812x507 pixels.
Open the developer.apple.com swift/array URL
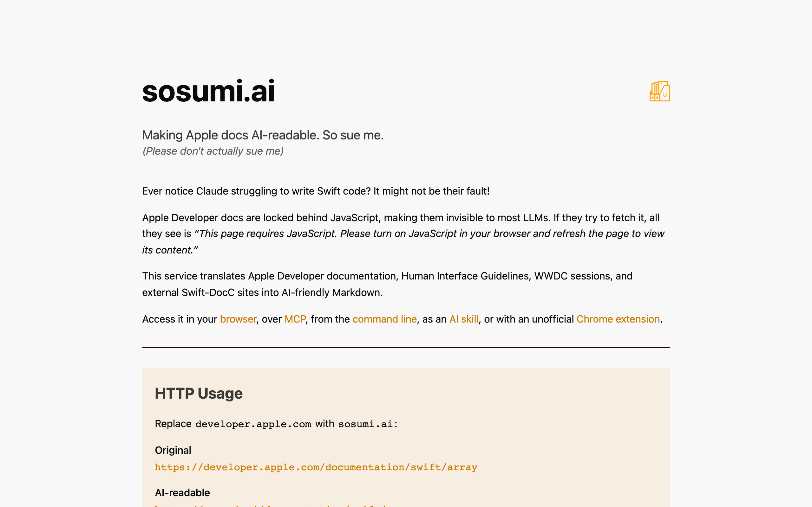tap(316, 467)
